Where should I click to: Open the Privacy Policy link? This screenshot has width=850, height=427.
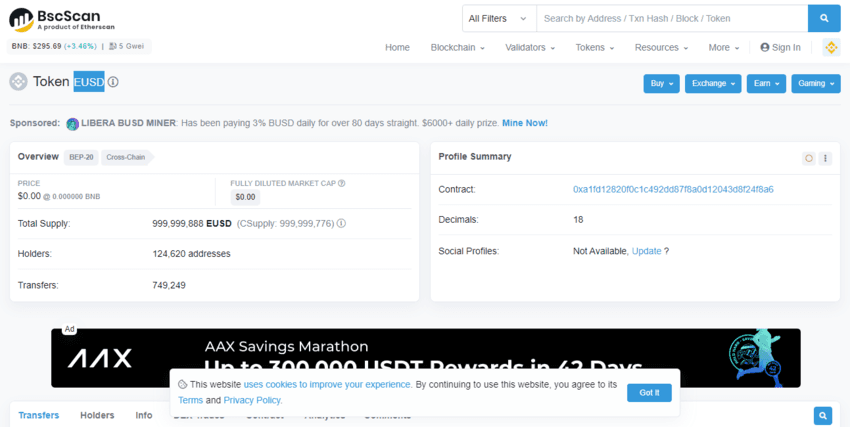click(x=253, y=400)
